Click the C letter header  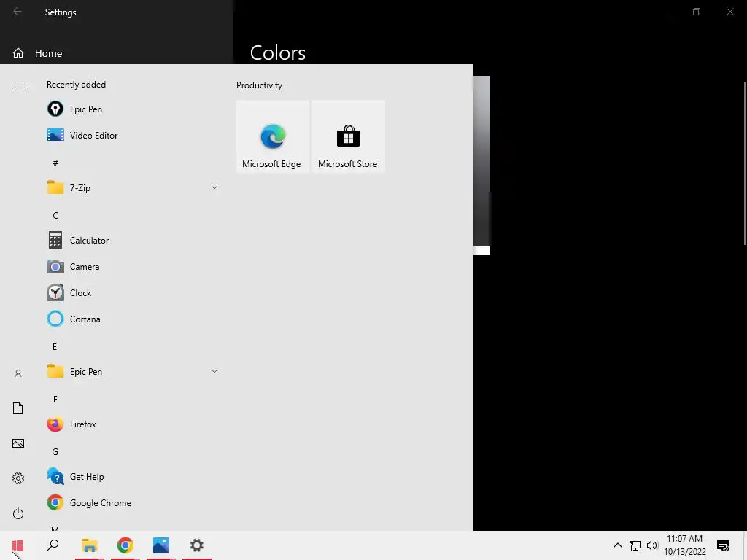pos(55,215)
